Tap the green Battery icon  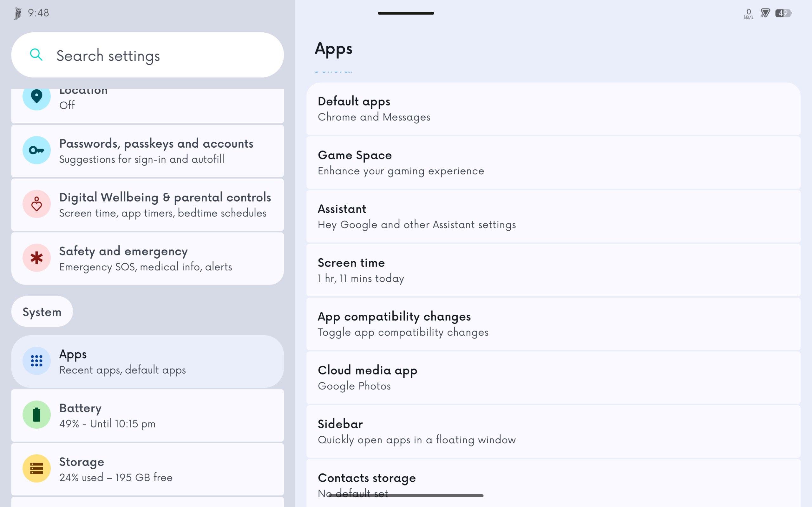(x=36, y=414)
